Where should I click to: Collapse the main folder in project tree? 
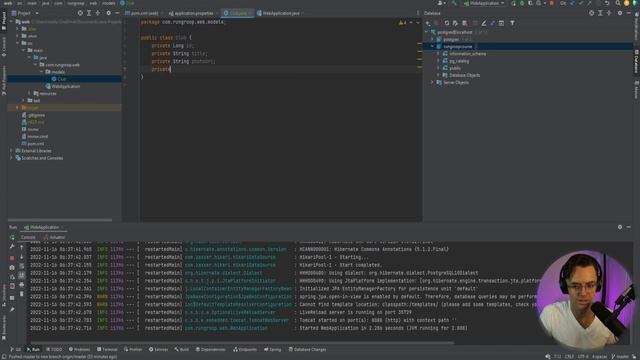point(24,50)
